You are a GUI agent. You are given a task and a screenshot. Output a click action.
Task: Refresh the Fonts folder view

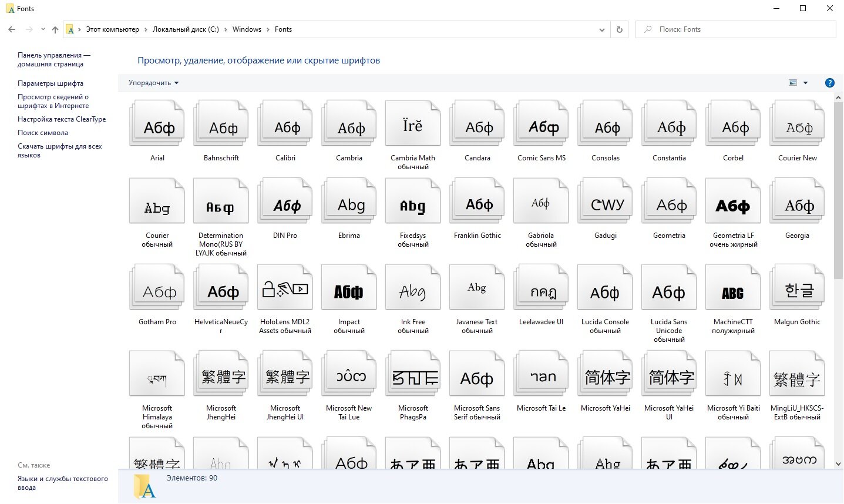(619, 29)
